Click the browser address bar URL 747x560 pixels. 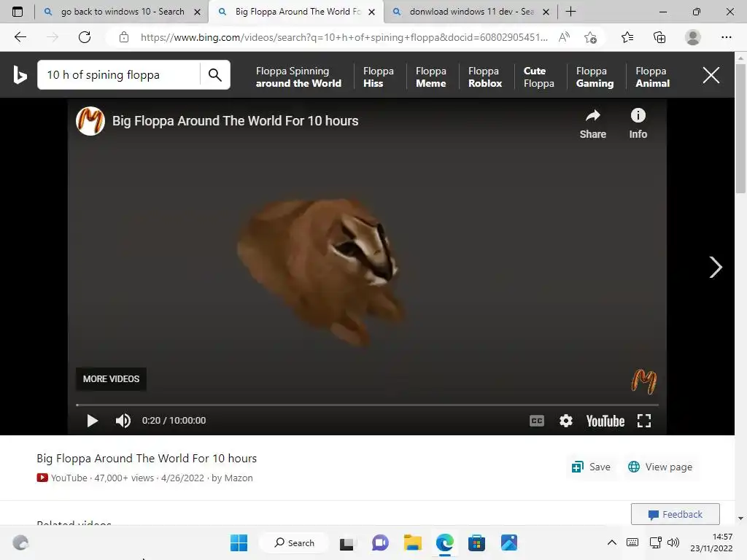(344, 37)
